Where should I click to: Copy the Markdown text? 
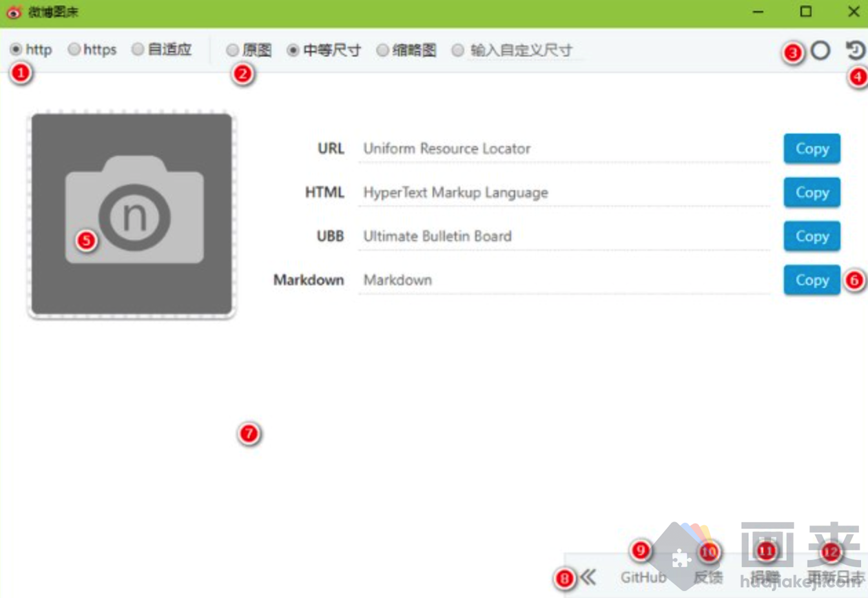click(x=812, y=280)
